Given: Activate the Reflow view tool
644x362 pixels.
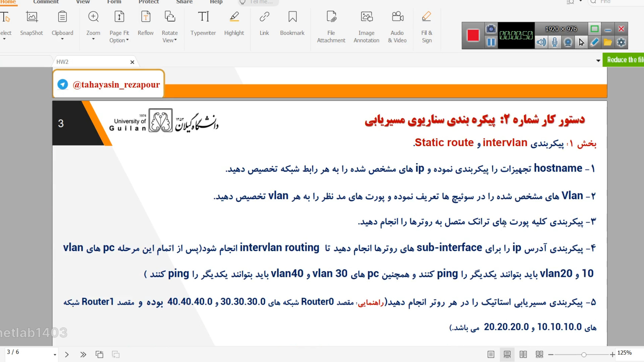Looking at the screenshot, I should [146, 23].
